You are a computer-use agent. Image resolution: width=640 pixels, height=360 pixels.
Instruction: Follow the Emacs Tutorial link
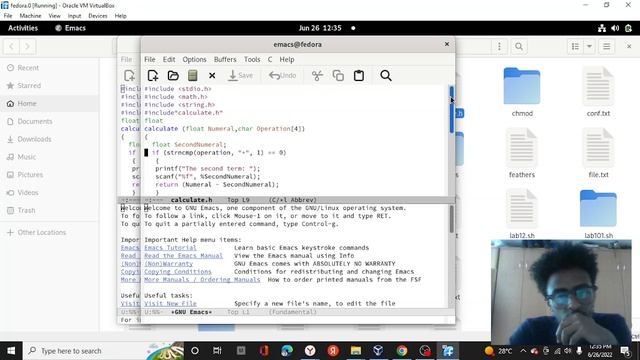click(170, 248)
